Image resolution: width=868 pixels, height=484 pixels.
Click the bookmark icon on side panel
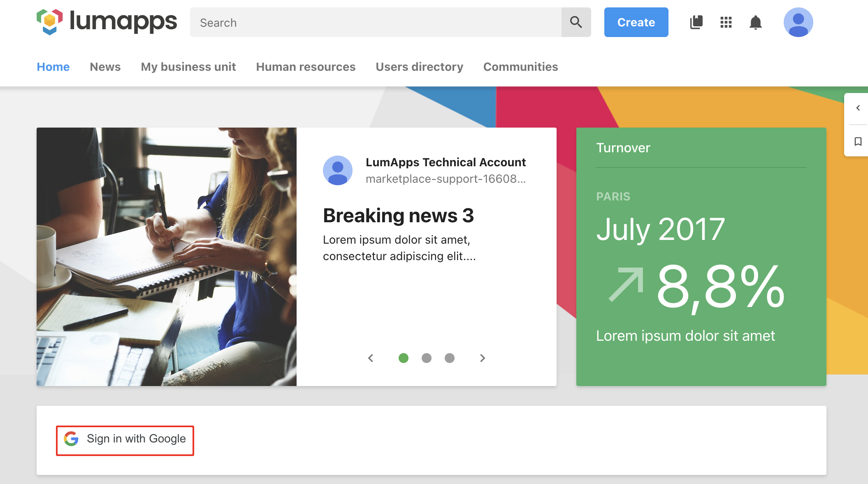(x=858, y=142)
